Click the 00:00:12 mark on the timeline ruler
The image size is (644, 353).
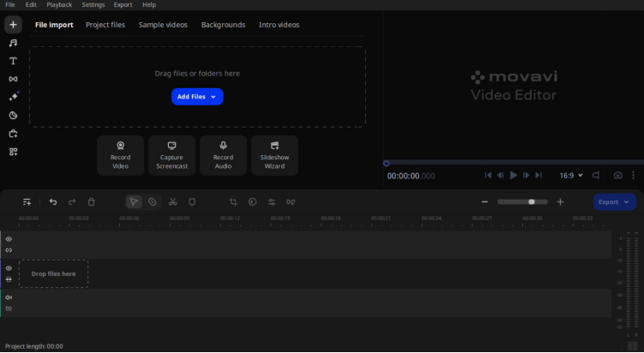(x=230, y=218)
